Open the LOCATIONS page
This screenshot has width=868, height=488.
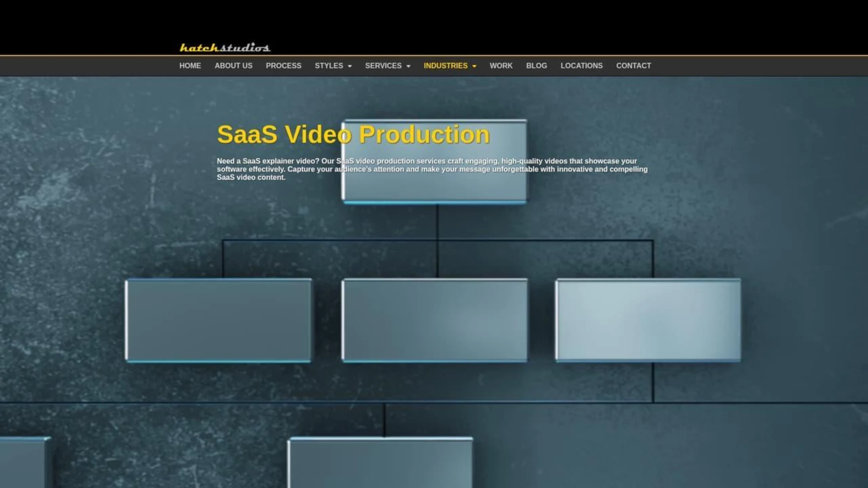click(x=581, y=66)
